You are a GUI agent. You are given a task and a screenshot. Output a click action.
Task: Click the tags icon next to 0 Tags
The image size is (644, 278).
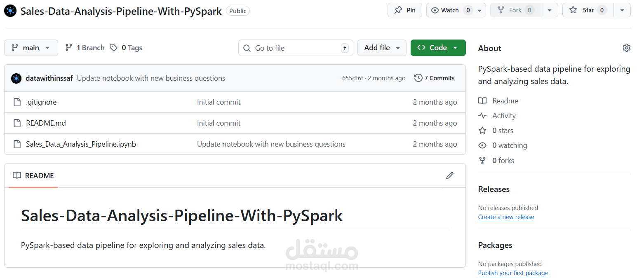pos(114,47)
